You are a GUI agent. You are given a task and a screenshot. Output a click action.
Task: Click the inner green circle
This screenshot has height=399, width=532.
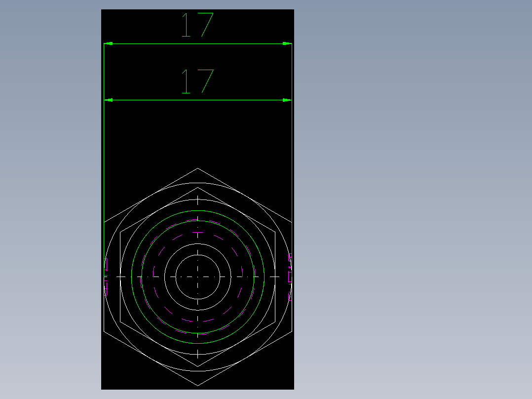pyautogui.click(x=196, y=221)
